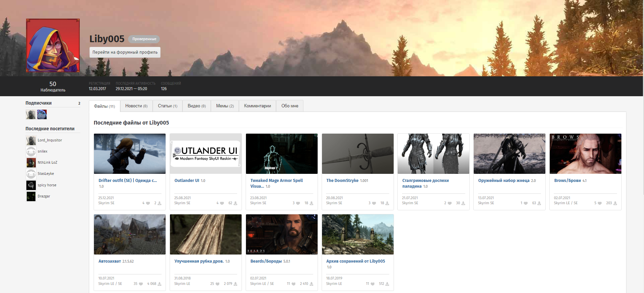
Task: Click the heart icon on Brows/Брови card
Action: point(600,203)
